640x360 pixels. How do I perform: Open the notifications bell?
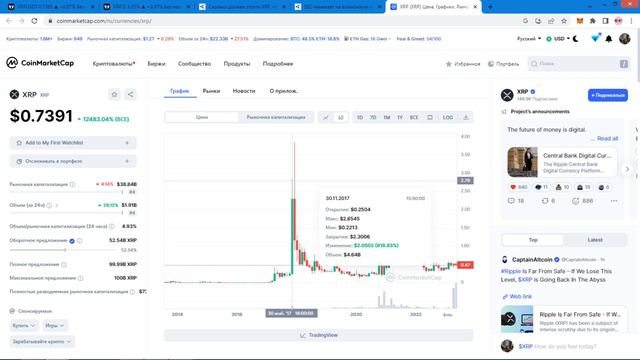click(x=609, y=39)
